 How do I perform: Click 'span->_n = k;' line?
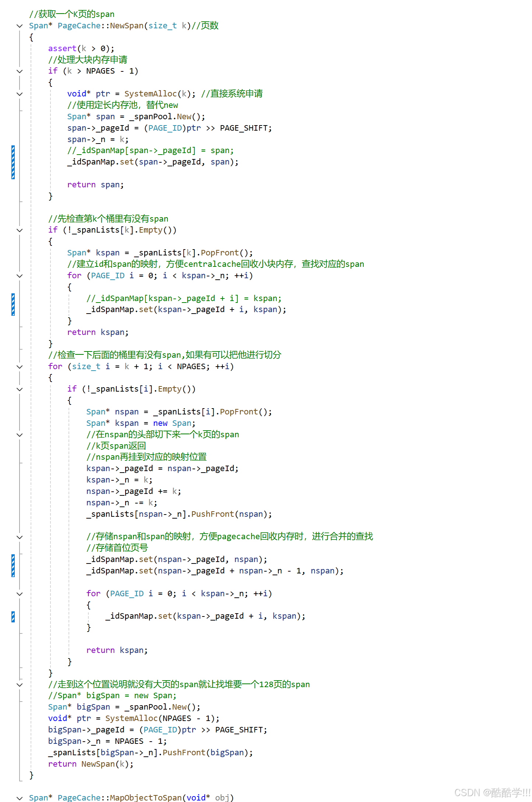point(98,139)
